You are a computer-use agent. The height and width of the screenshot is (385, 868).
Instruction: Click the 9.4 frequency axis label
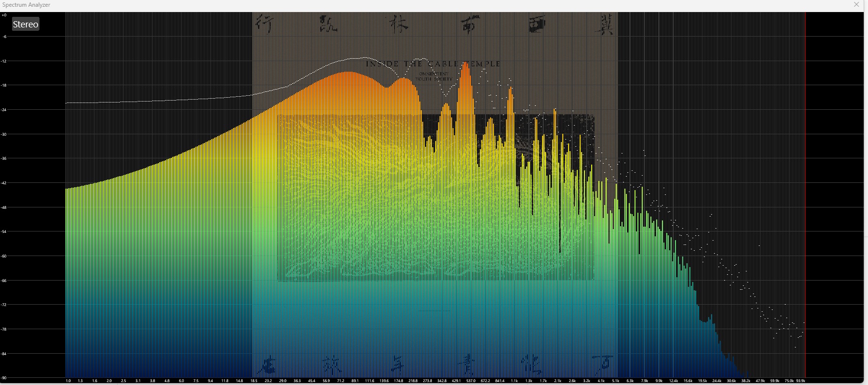(x=210, y=381)
